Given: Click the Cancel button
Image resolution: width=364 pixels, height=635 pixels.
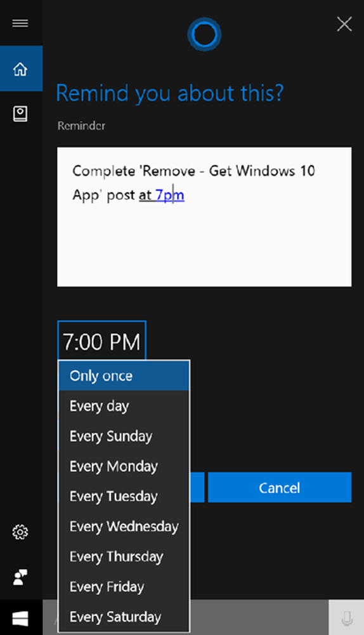Looking at the screenshot, I should coord(280,488).
